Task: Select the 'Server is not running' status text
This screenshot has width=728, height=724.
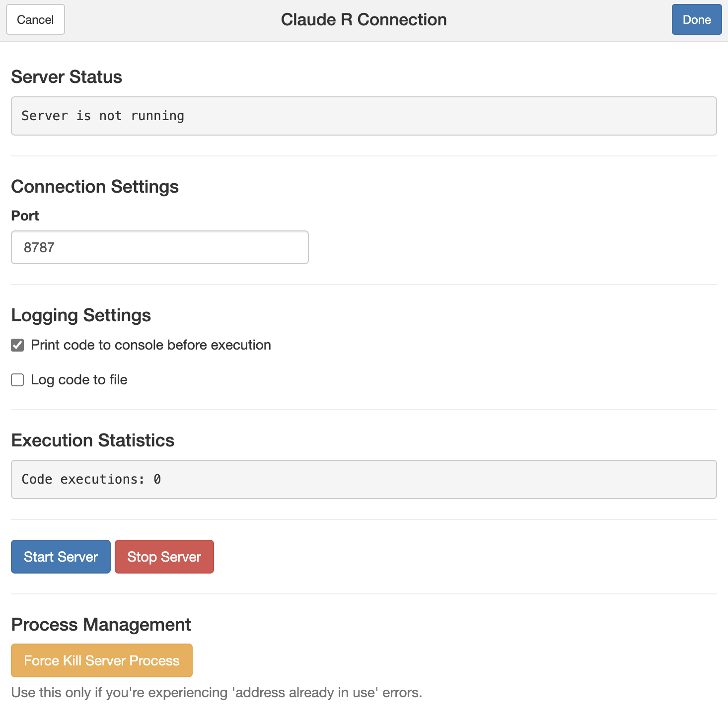Action: point(103,116)
